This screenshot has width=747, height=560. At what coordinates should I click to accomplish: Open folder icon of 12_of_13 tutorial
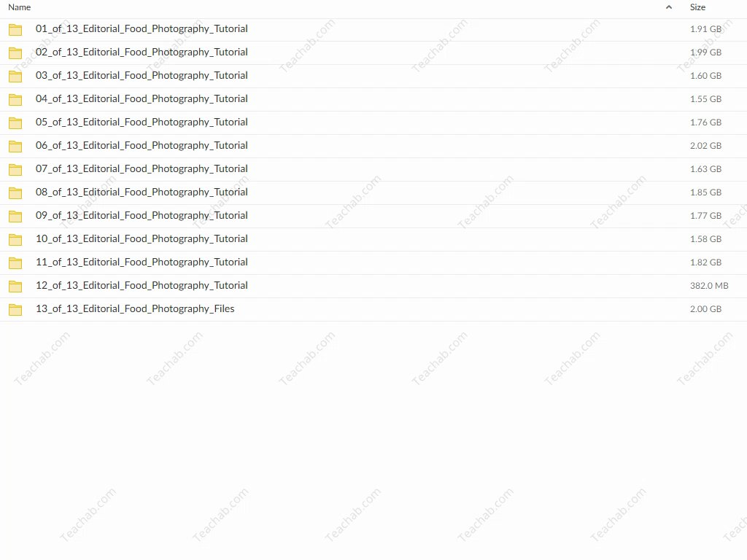pyautogui.click(x=15, y=286)
